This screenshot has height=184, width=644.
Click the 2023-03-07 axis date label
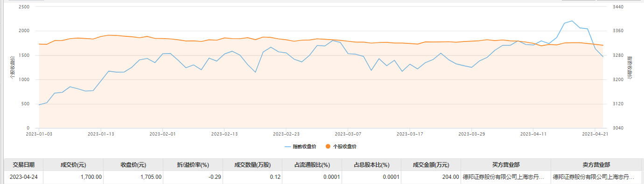point(348,134)
